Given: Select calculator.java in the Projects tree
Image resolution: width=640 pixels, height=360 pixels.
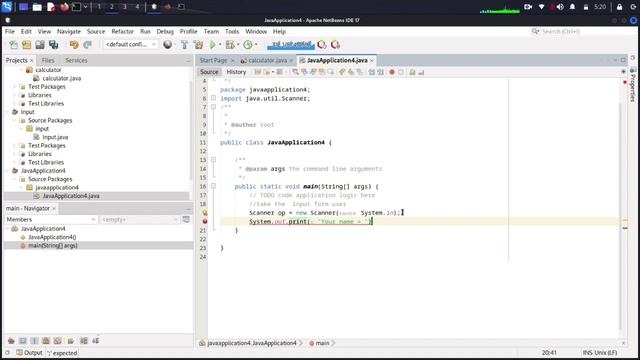Looking at the screenshot, I should pyautogui.click(x=61, y=78).
